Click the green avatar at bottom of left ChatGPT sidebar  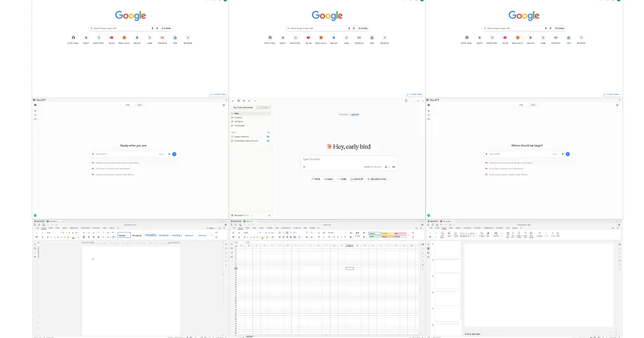[35, 215]
